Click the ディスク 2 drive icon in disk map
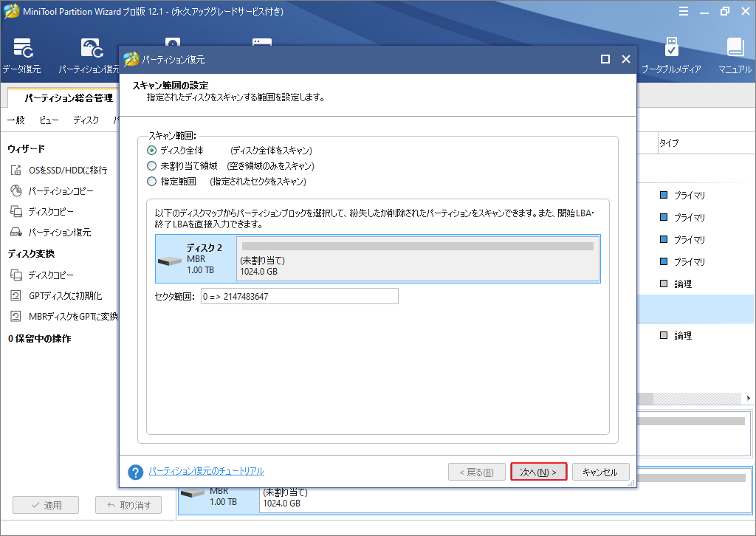 171,261
